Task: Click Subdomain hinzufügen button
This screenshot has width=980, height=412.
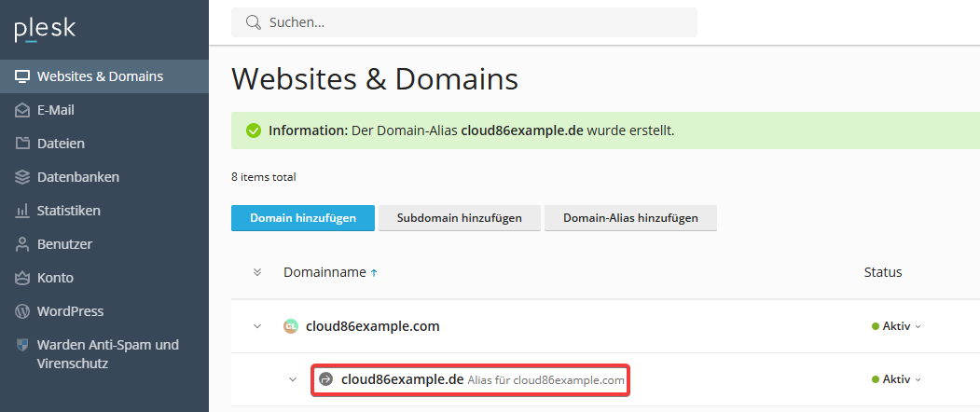Action: coord(460,218)
